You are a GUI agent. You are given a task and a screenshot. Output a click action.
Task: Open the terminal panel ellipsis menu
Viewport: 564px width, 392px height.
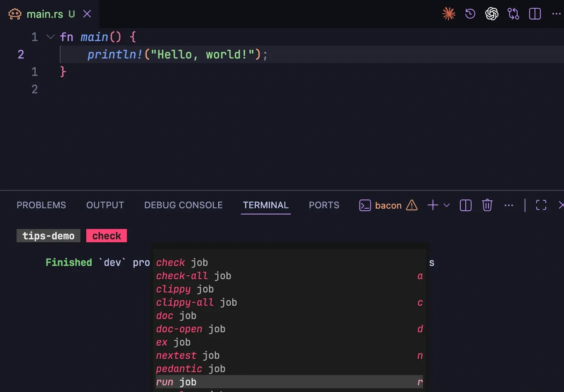click(509, 205)
